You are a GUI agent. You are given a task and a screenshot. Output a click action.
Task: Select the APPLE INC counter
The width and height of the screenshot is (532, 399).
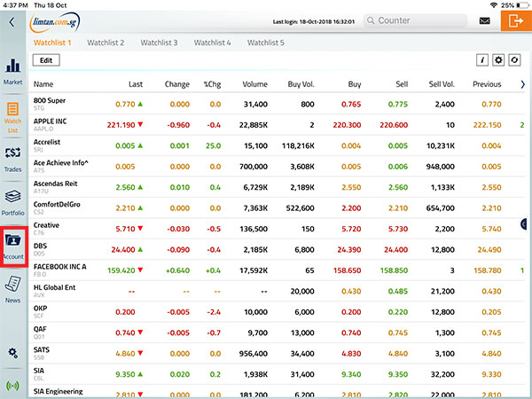(50, 121)
